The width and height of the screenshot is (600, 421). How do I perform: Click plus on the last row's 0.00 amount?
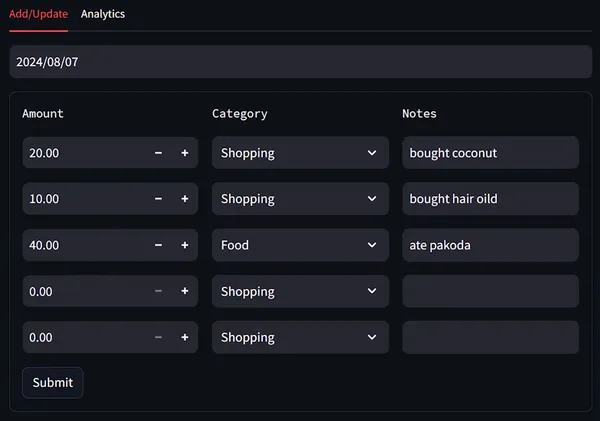[185, 337]
